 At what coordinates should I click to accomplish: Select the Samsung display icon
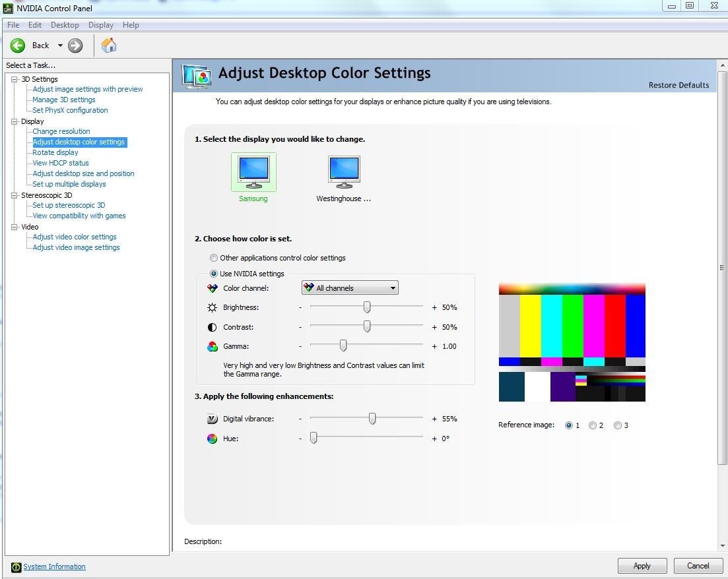[253, 172]
